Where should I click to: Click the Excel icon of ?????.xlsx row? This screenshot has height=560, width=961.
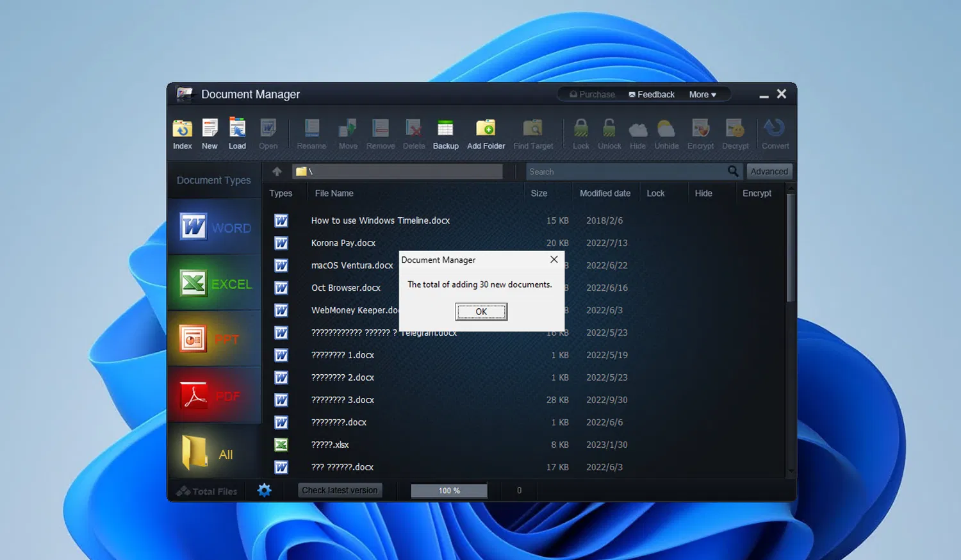[x=281, y=444]
